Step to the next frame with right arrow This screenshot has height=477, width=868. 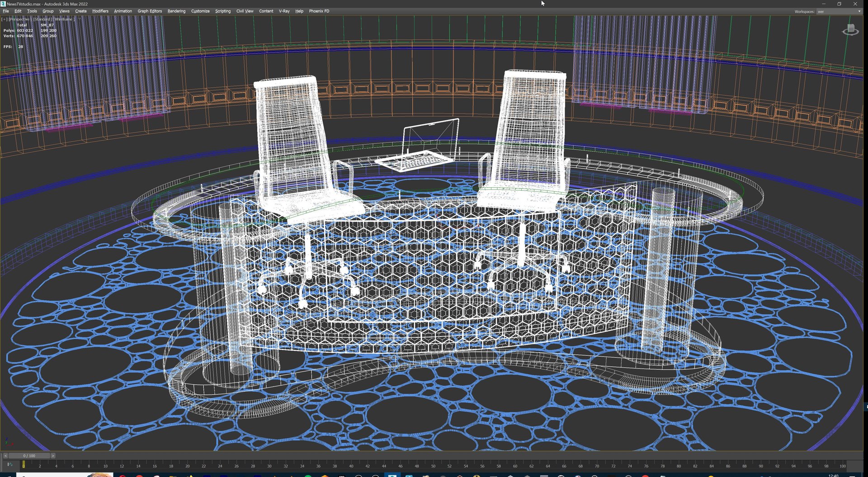[53, 456]
